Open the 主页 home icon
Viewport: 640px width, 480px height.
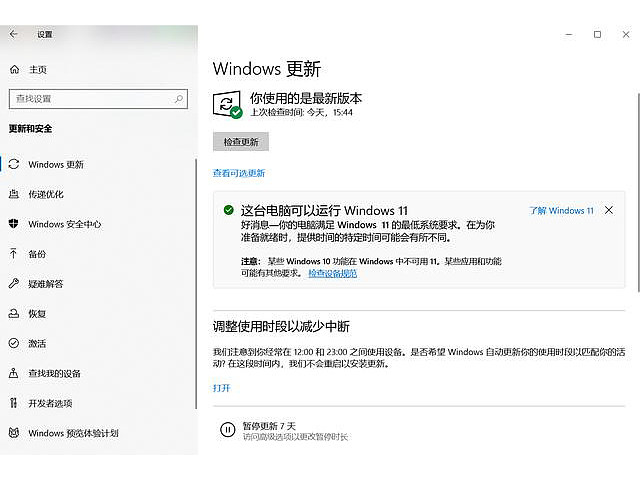click(x=14, y=69)
